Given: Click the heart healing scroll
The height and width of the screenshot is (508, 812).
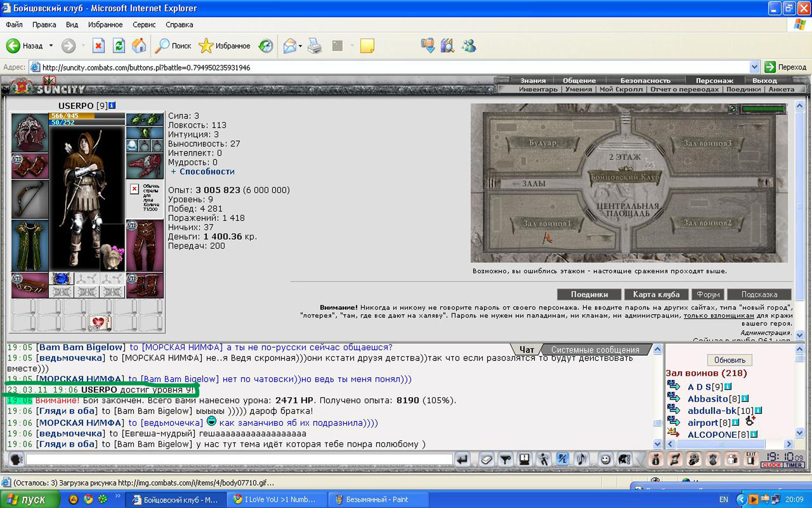Looking at the screenshot, I should coord(100,324).
